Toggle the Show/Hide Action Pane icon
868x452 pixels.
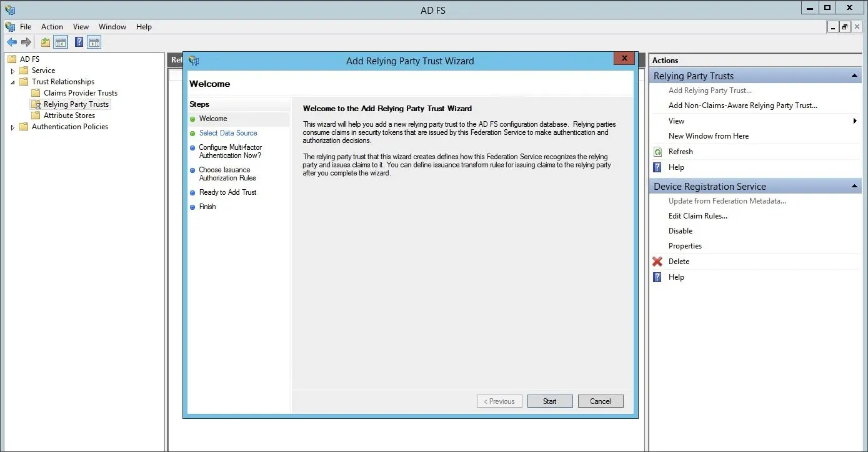(94, 42)
